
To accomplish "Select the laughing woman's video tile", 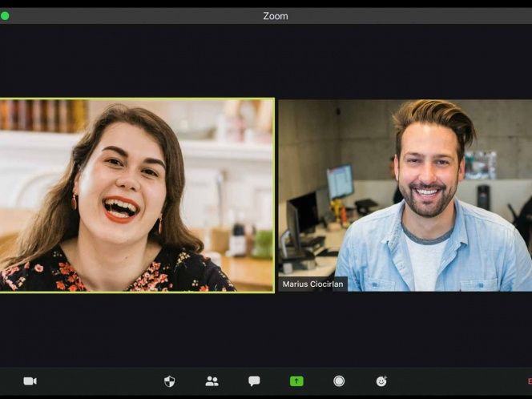I will [x=136, y=195].
